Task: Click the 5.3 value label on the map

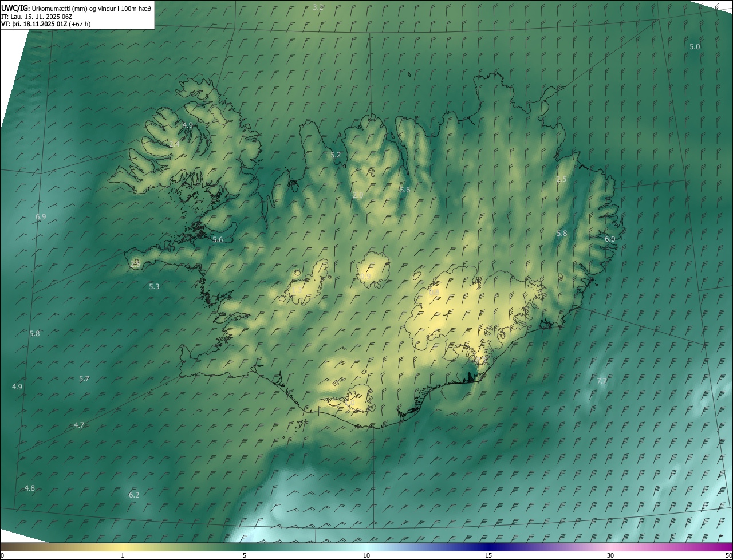Action: click(x=154, y=286)
